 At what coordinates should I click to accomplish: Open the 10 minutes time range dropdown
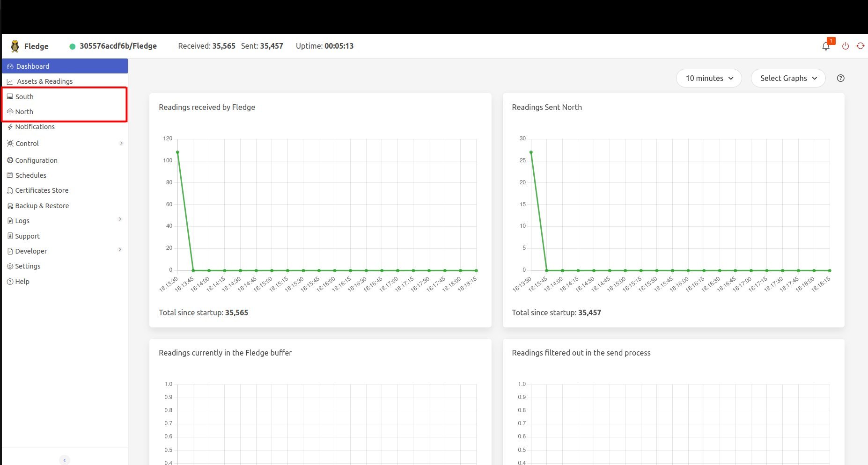coord(708,78)
